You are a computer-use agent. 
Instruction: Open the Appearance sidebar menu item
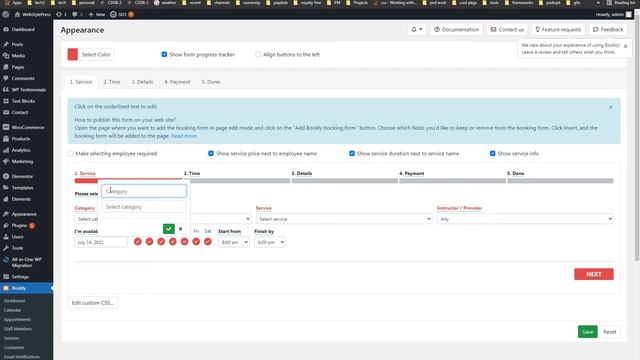pos(24,214)
